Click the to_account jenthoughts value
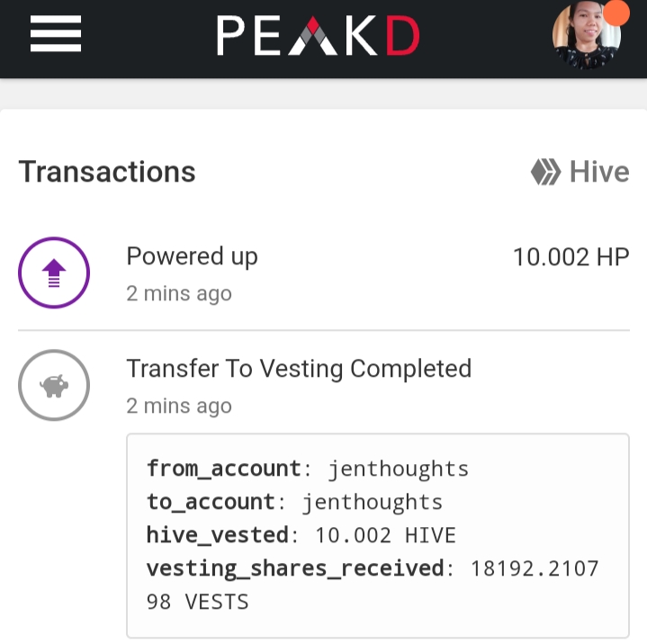Viewport: 647px width, 644px height. pyautogui.click(x=373, y=503)
